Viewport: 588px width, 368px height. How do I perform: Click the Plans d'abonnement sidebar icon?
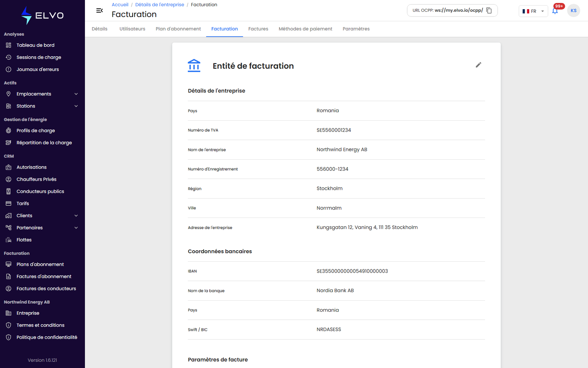click(x=8, y=264)
